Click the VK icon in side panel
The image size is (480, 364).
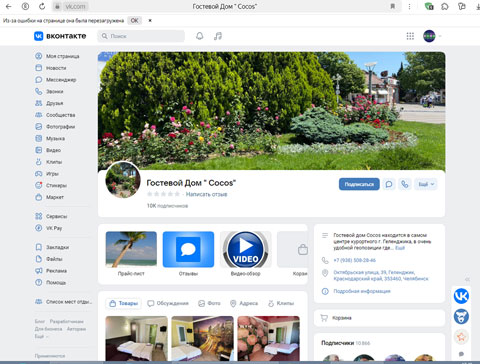[x=461, y=296]
